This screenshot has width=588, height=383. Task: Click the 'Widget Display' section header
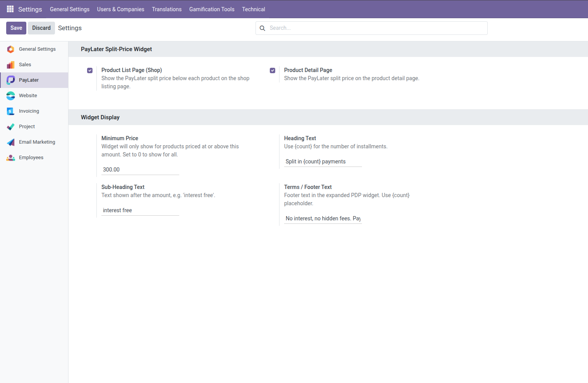100,117
